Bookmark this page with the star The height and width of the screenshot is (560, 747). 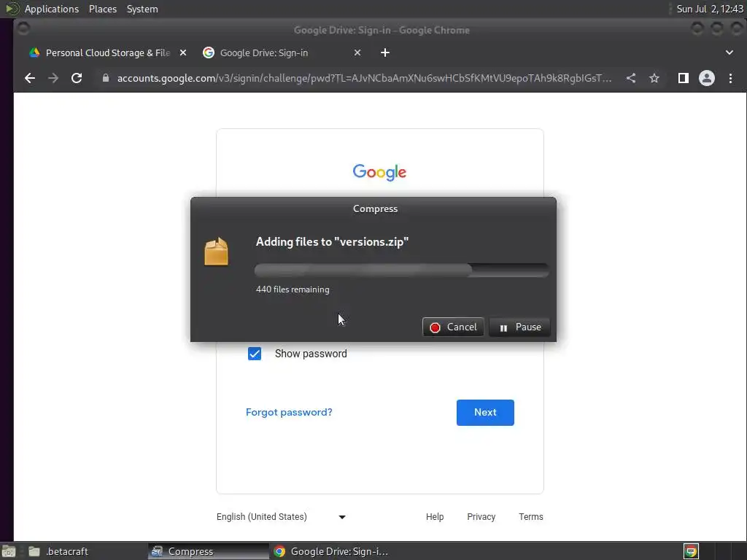coord(654,78)
